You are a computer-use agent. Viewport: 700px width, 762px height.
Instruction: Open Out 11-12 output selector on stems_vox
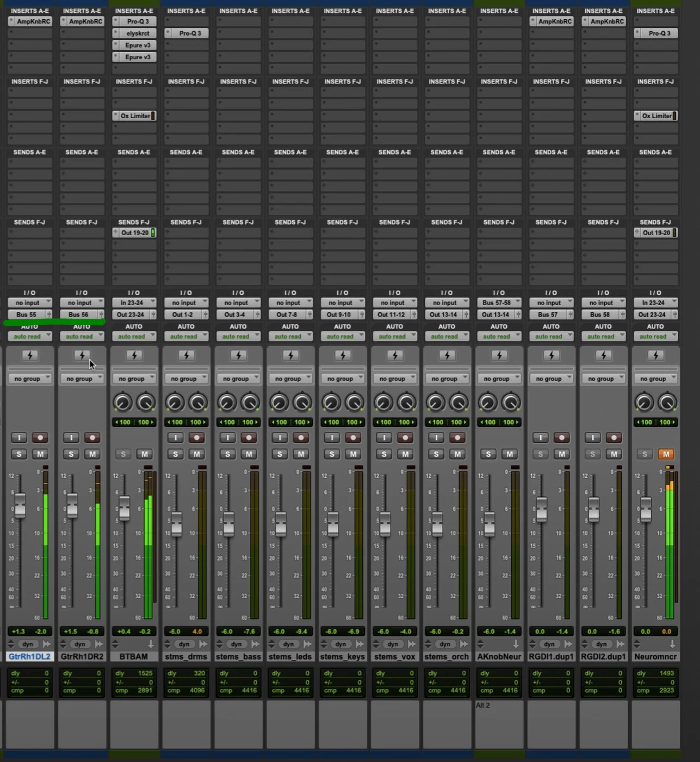pyautogui.click(x=395, y=314)
